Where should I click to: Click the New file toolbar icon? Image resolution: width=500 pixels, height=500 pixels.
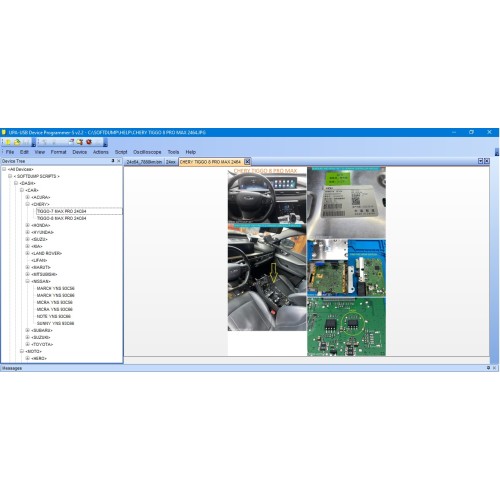click(8, 142)
